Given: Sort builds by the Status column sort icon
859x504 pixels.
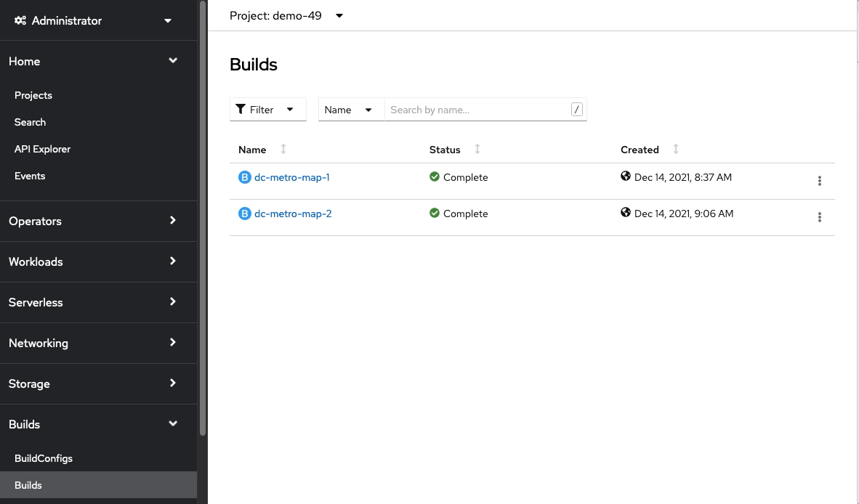Looking at the screenshot, I should (477, 149).
